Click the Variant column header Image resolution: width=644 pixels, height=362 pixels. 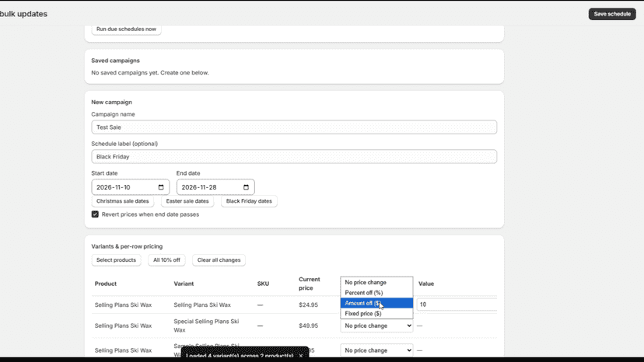pos(184,284)
